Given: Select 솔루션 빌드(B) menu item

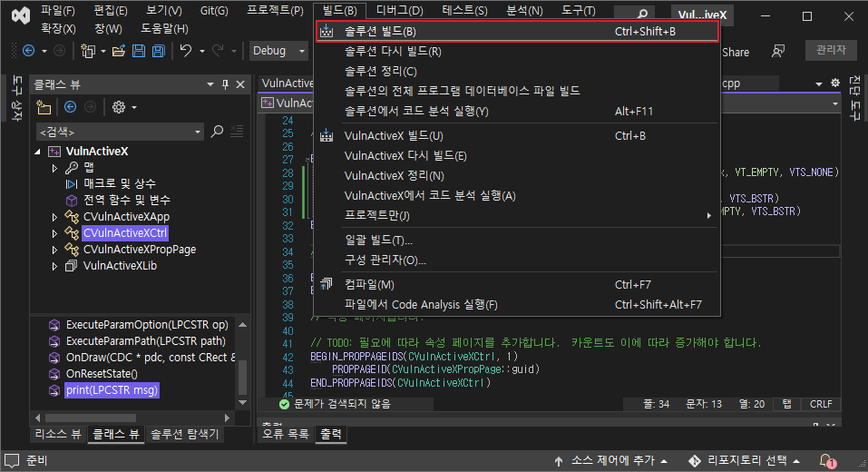Looking at the screenshot, I should point(517,32).
